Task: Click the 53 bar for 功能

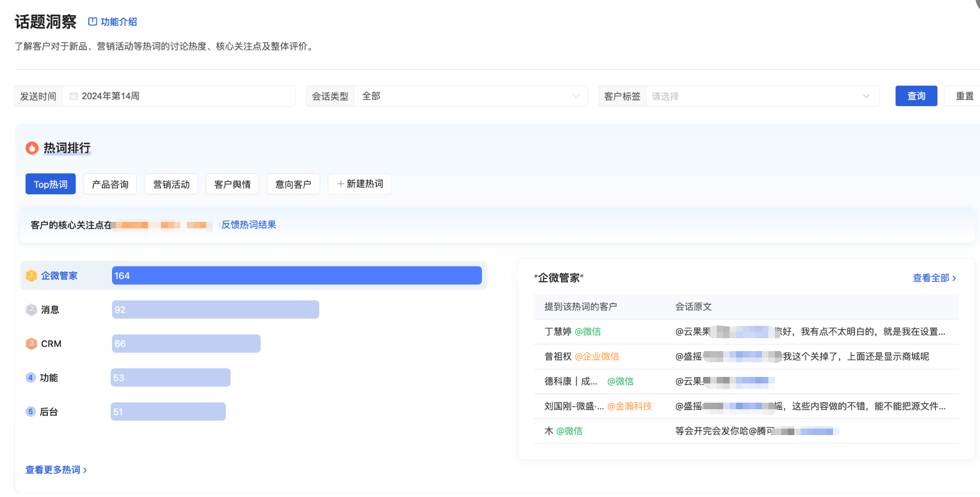Action: 171,377
